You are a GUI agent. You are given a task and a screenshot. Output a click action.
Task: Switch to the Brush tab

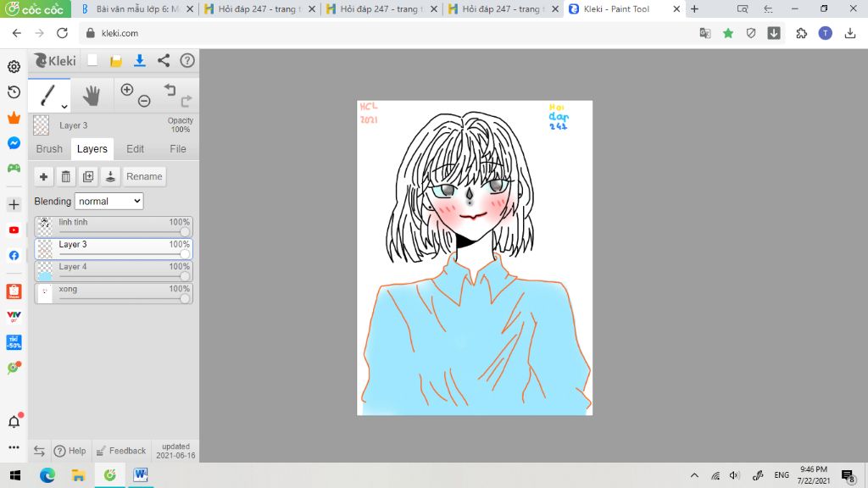49,149
